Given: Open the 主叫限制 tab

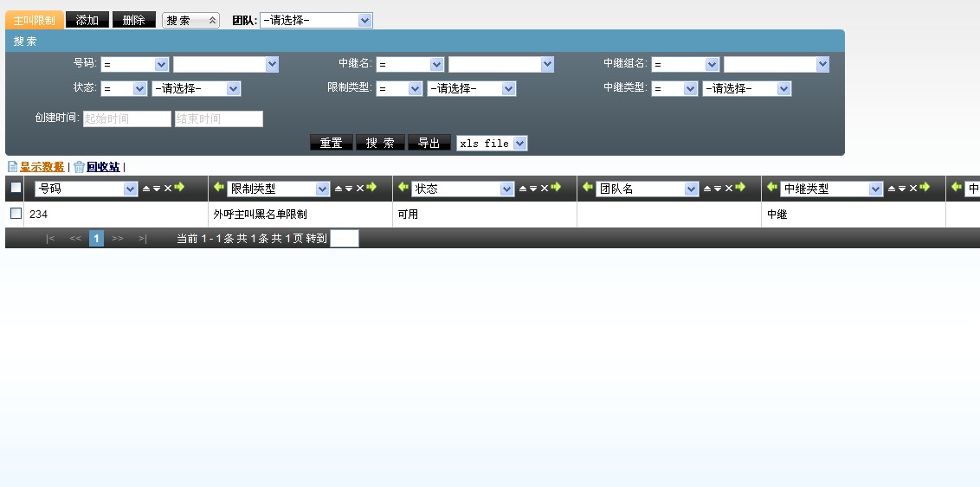Looking at the screenshot, I should 35,20.
